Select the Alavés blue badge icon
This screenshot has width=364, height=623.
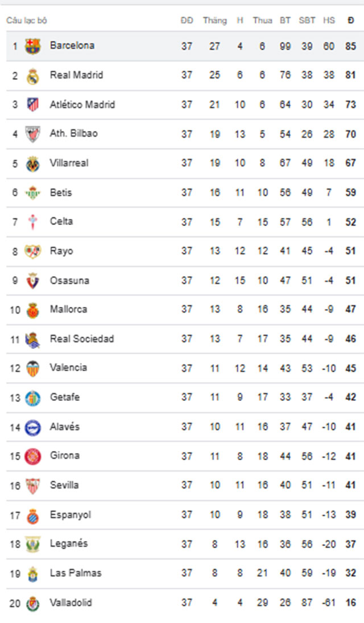pos(32,427)
